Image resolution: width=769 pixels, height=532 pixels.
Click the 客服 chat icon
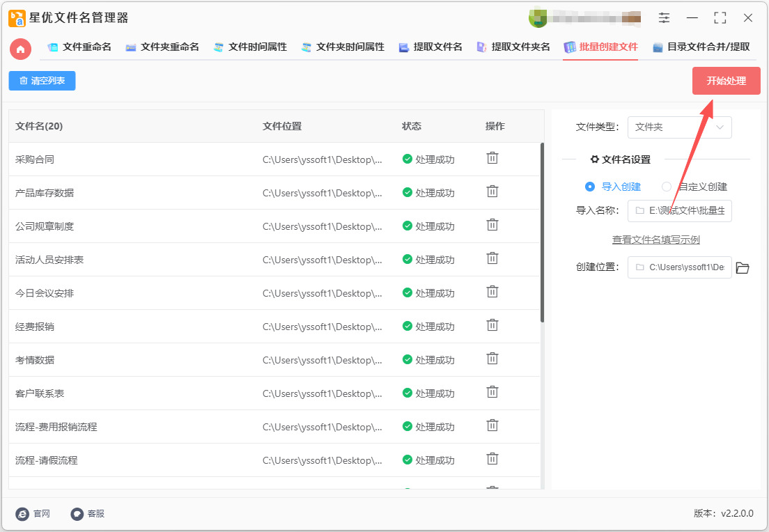(x=77, y=514)
